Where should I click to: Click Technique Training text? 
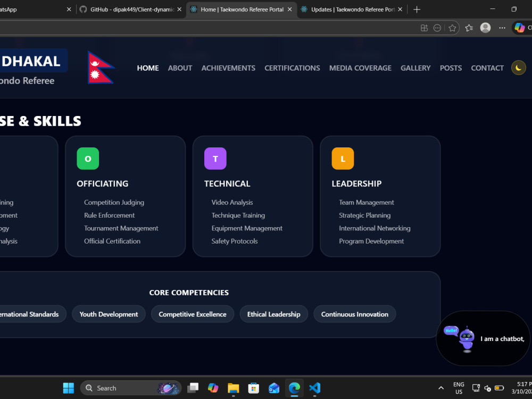[x=238, y=215]
